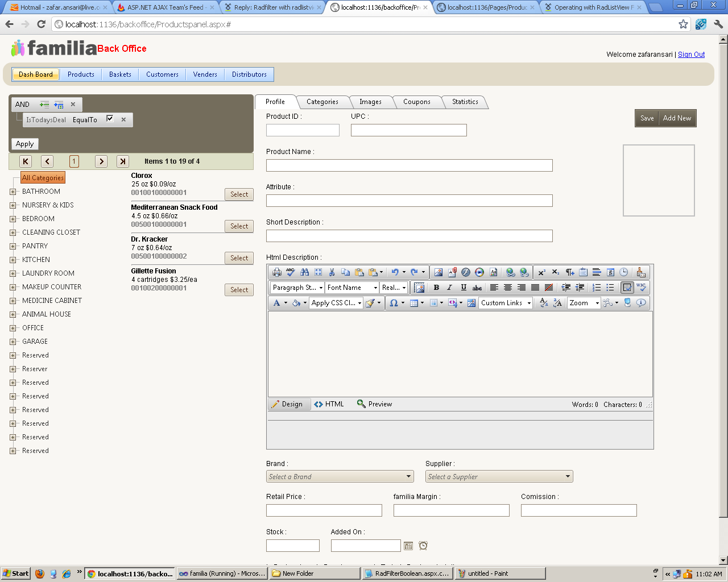
Task: Switch to the Categories tab
Action: pos(322,102)
